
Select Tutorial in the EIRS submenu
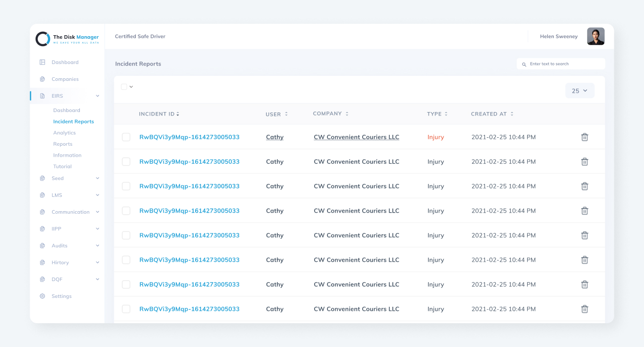click(62, 167)
